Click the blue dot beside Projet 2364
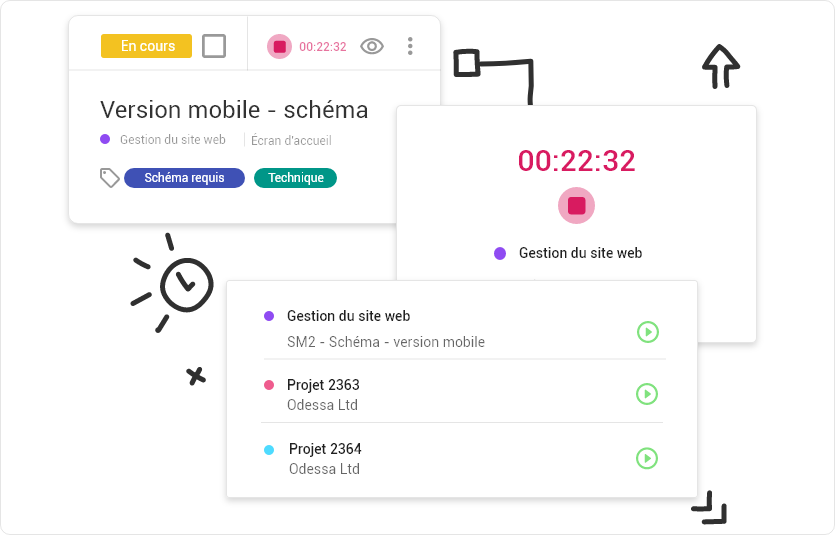This screenshot has width=835, height=535. 269,450
